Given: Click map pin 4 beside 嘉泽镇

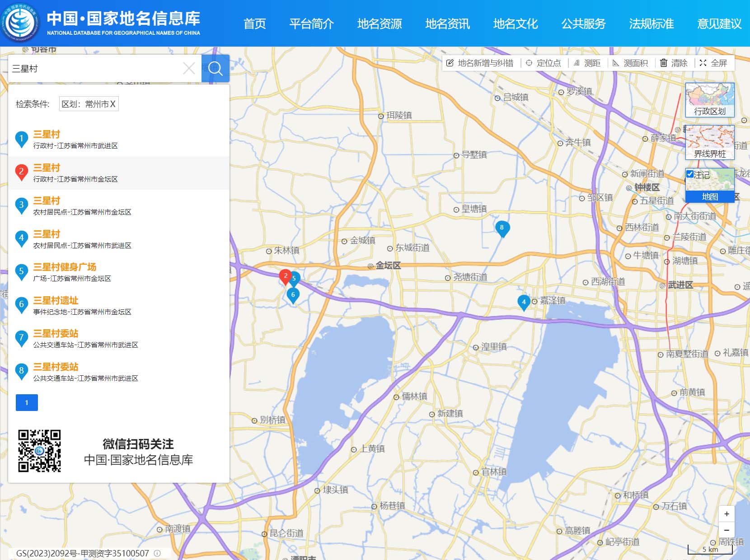Looking at the screenshot, I should (524, 303).
